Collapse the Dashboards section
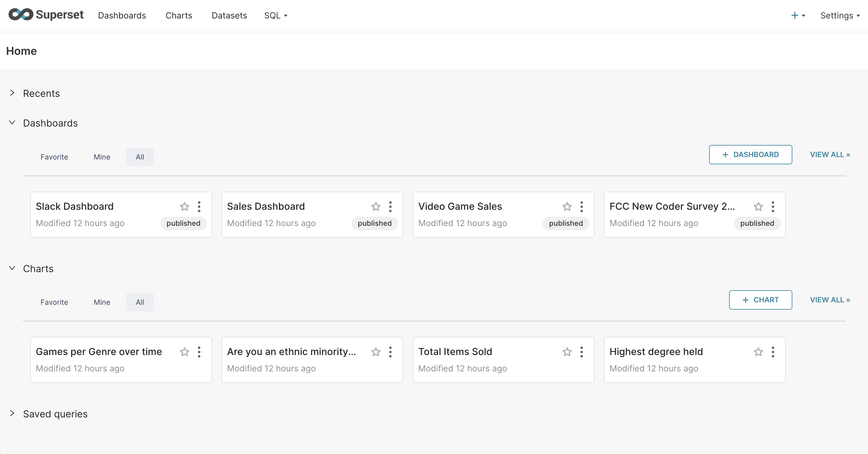Viewport: 868px width, 454px height. (x=13, y=123)
